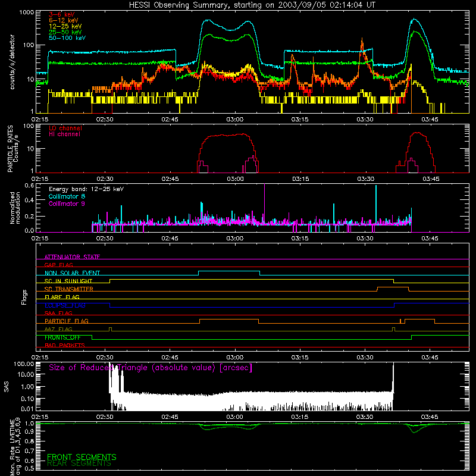Click the PARTICLE FLAG raised step near 03:00
Viewport: 476px width, 476px height.
click(x=229, y=320)
